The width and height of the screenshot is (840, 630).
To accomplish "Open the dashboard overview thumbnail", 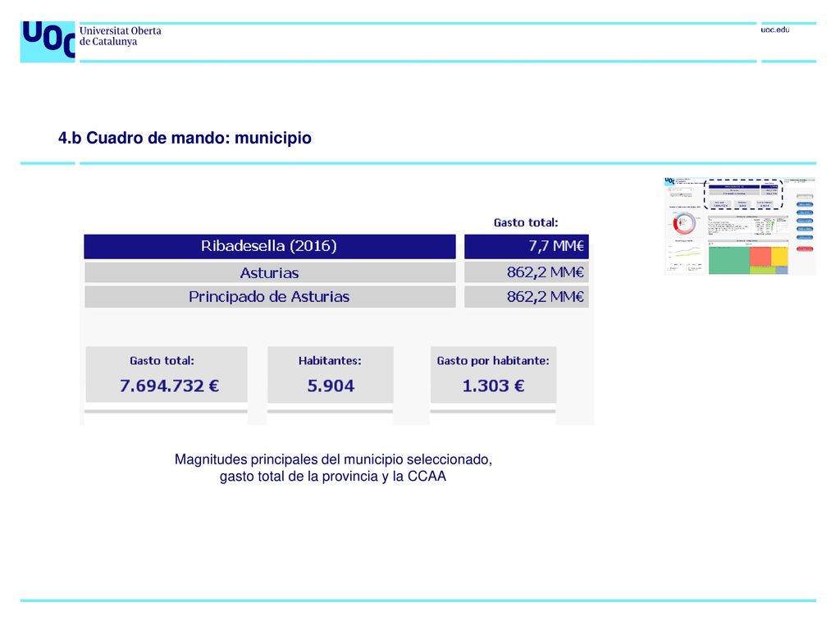I will point(740,226).
